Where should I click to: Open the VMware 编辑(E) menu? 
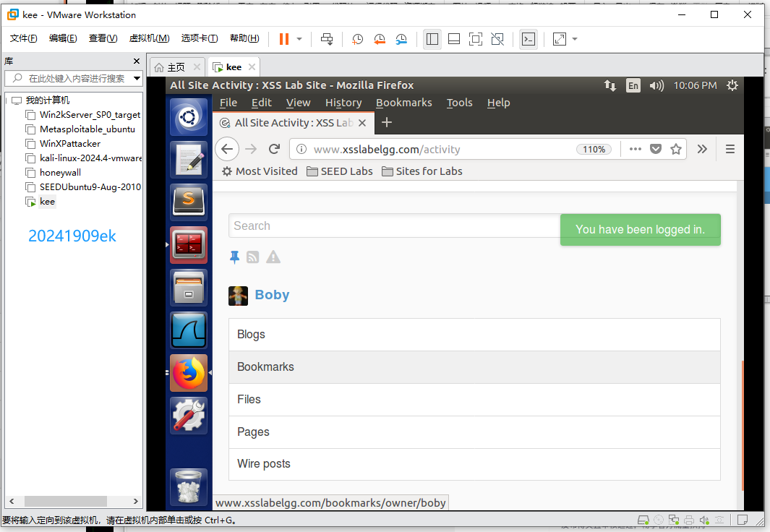[x=63, y=38]
